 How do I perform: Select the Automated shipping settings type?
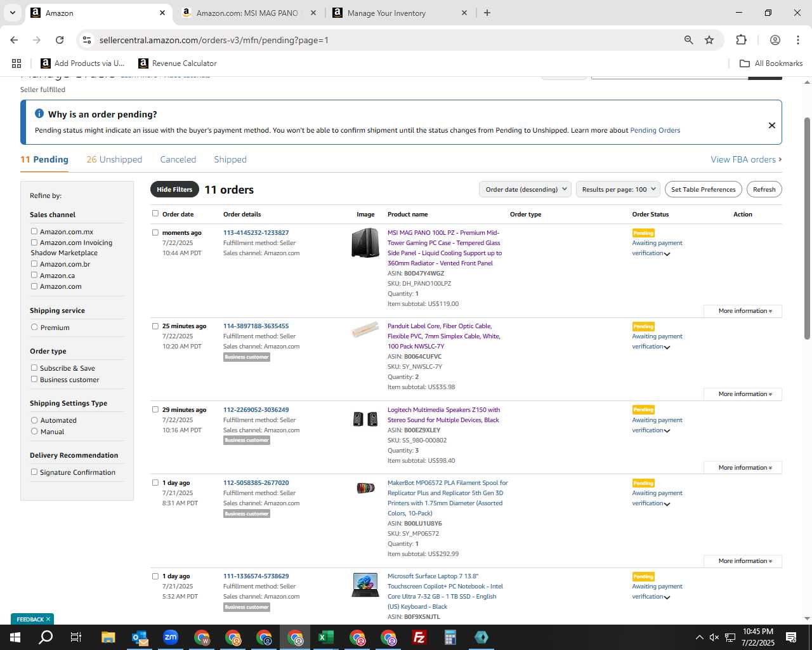pos(34,420)
